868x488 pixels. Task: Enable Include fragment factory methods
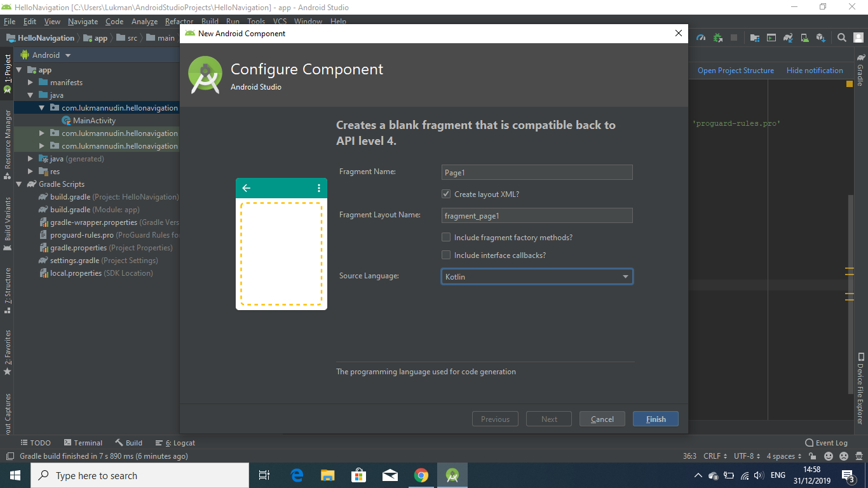click(x=446, y=237)
